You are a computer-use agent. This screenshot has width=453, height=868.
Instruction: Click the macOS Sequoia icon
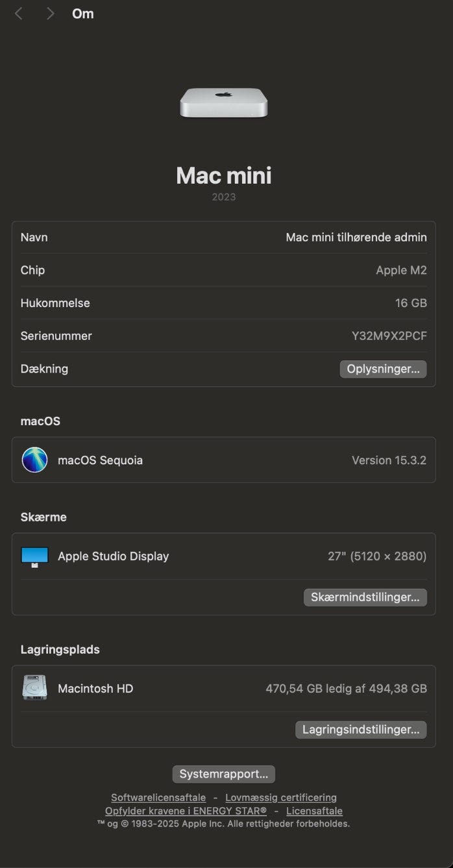[34, 460]
